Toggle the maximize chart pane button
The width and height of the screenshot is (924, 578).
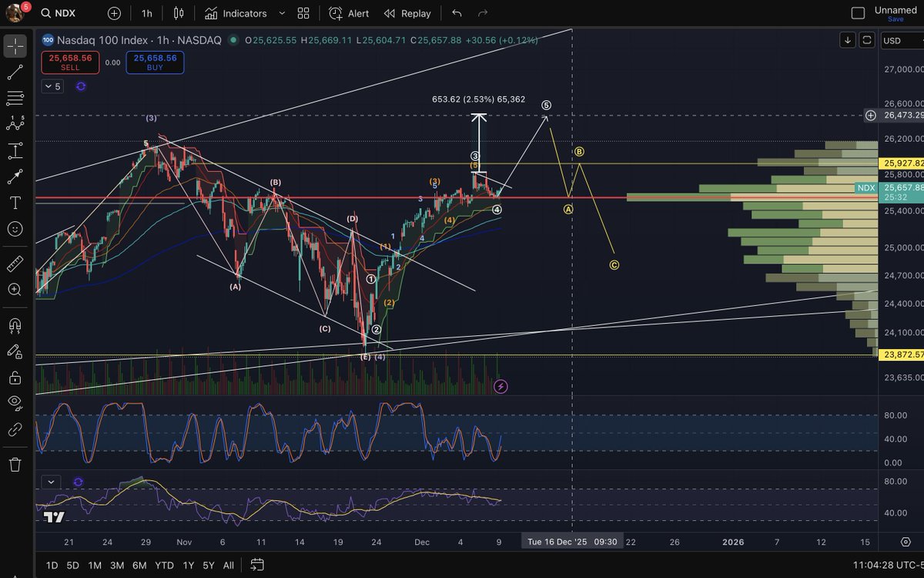pos(867,40)
